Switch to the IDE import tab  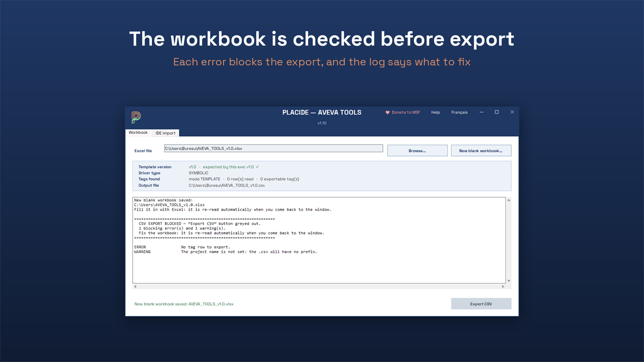(165, 133)
